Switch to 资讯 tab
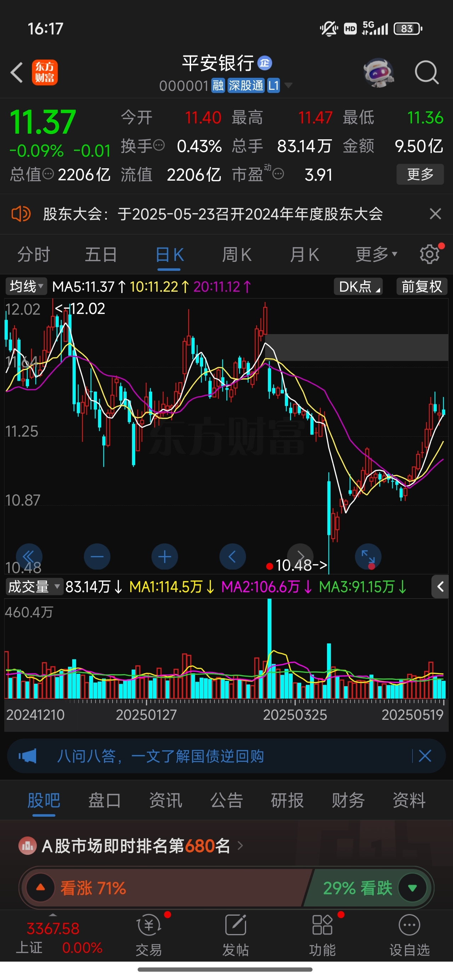The image size is (453, 980). pos(165,800)
